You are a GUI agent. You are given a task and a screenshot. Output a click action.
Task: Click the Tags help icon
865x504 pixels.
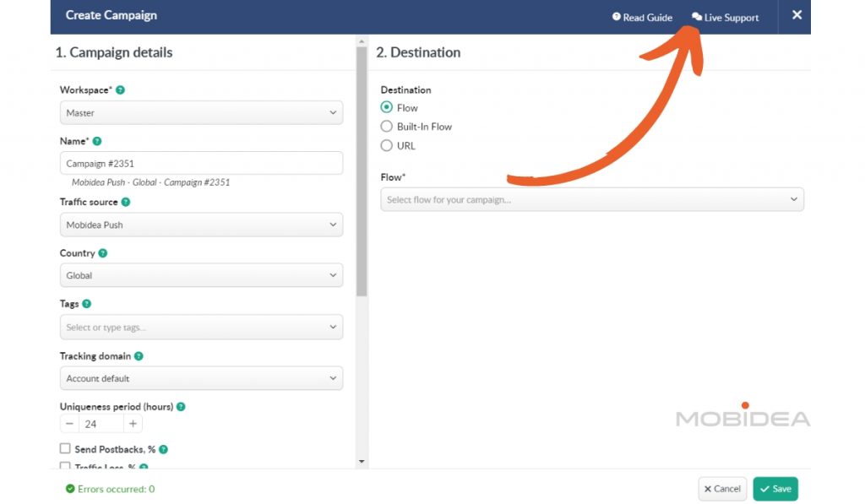[87, 304]
